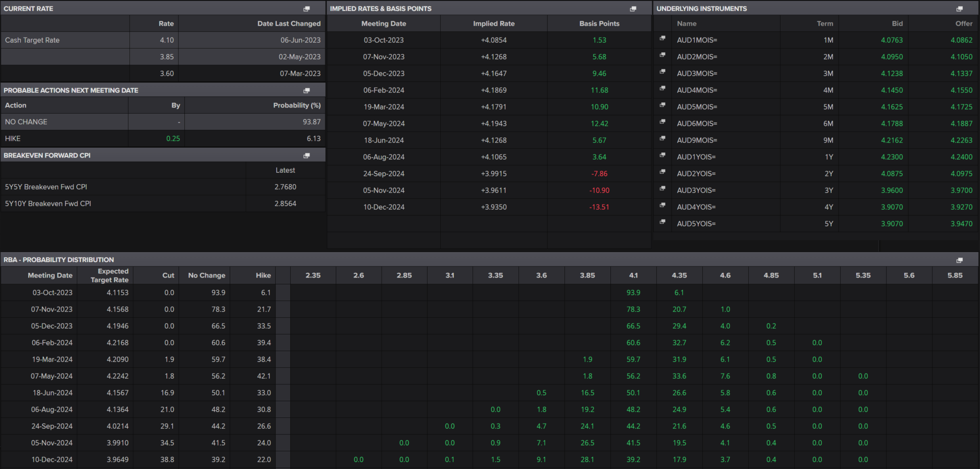Click the Implied Rate column header
This screenshot has height=469, width=980.
click(493, 23)
